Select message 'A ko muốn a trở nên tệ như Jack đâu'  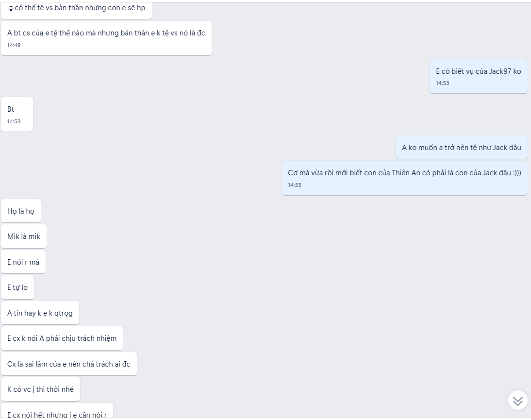click(x=461, y=147)
